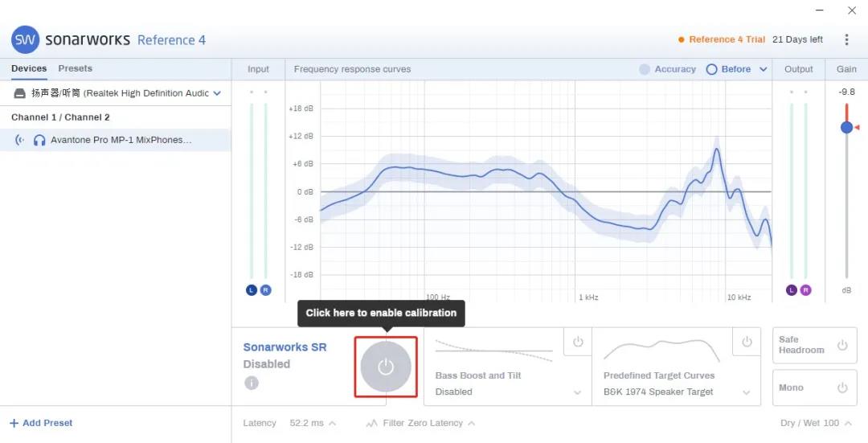Open the output device dropdown

pyautogui.click(x=217, y=93)
